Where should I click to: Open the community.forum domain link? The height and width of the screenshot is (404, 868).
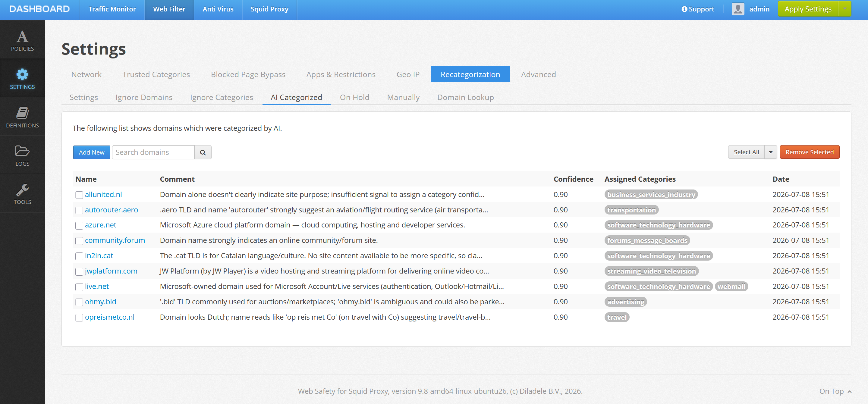[115, 240]
